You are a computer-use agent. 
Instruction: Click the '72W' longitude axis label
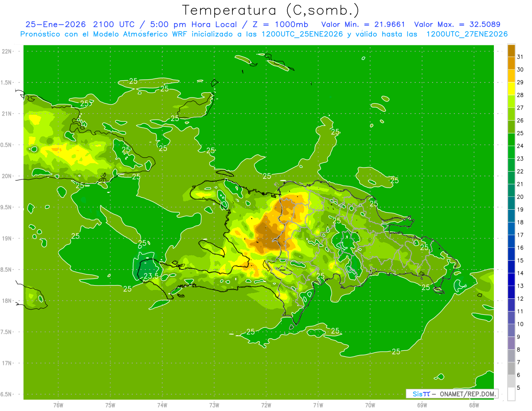(x=266, y=405)
